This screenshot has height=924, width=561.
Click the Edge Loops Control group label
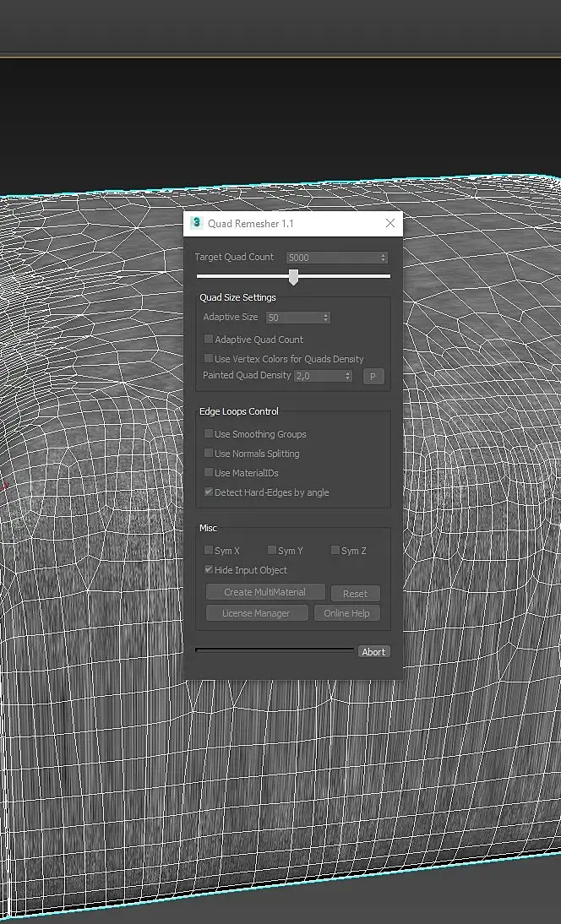[239, 411]
